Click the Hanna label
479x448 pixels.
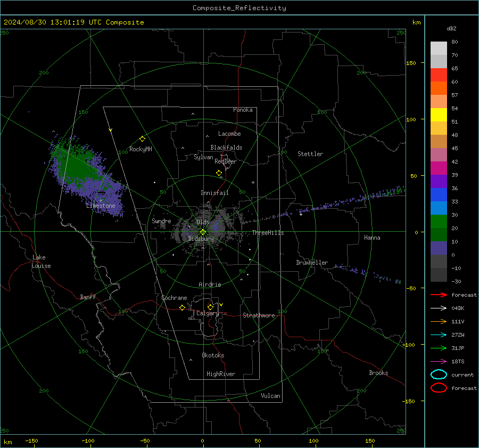[x=372, y=238]
